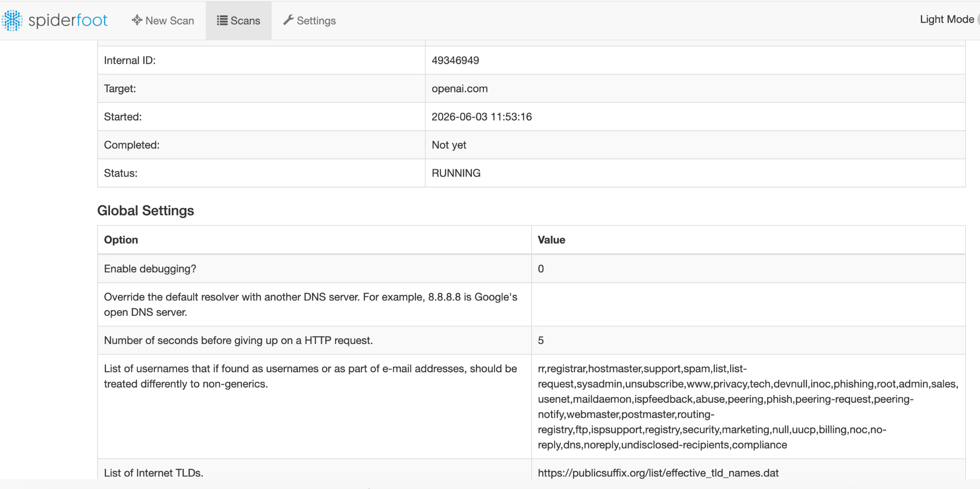
Task: Click the generic usernames option description
Action: click(x=310, y=376)
